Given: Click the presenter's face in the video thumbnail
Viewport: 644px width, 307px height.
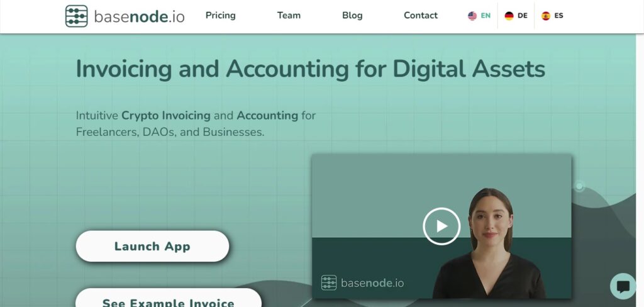Looking at the screenshot, I should 491,218.
